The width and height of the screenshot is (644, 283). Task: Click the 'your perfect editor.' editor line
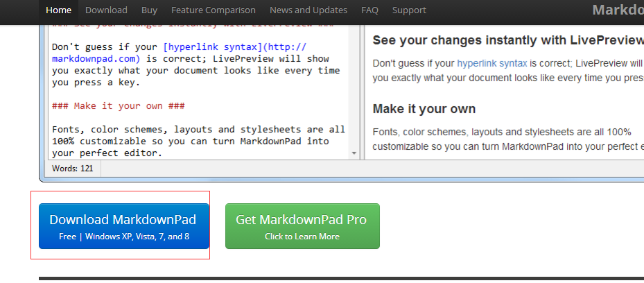click(x=107, y=153)
